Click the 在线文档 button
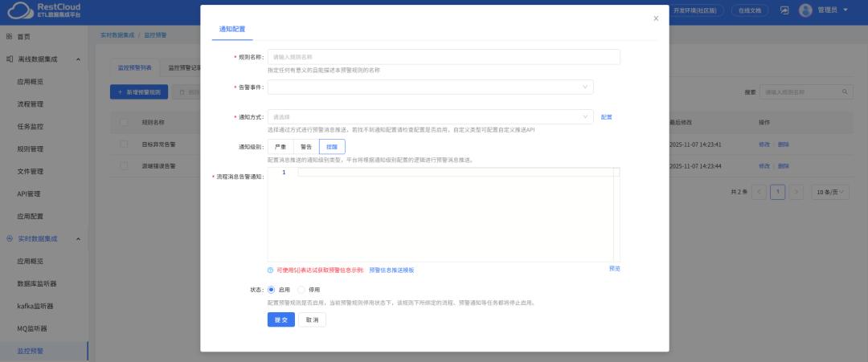Screen dimensions: 868x362 (750, 10)
